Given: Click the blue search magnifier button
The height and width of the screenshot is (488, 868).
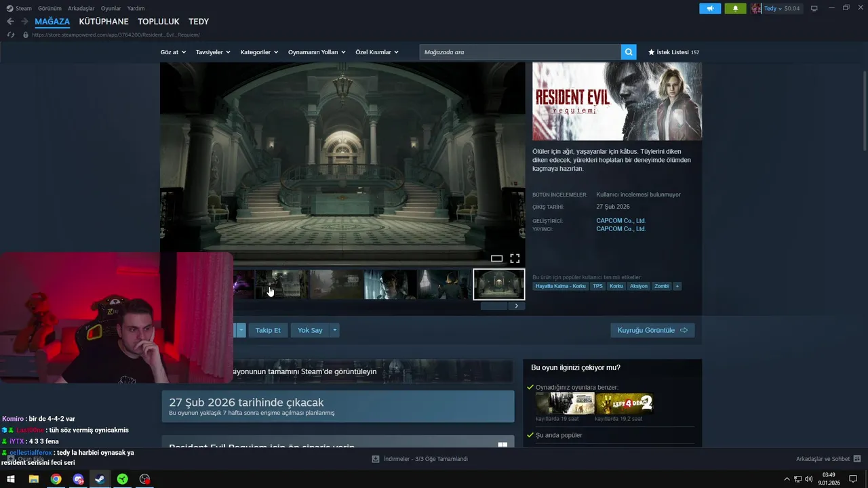Looking at the screenshot, I should pyautogui.click(x=629, y=52).
